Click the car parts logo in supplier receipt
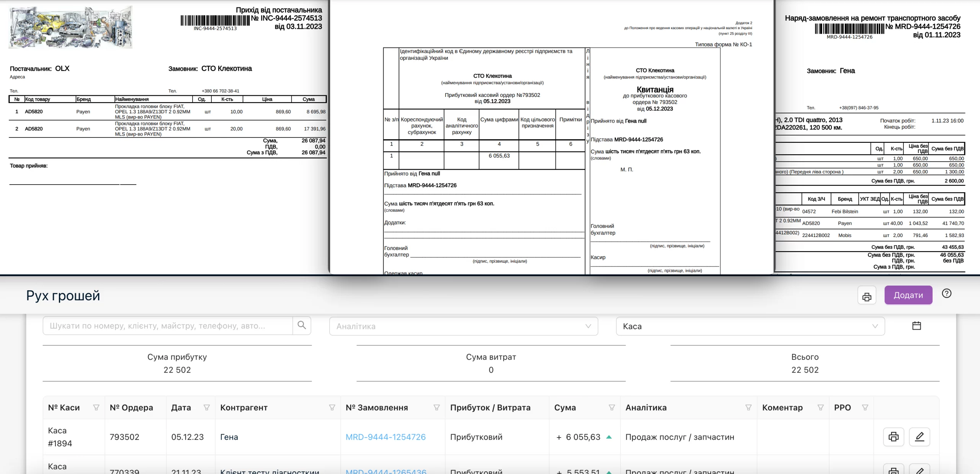980x474 pixels. pos(70,27)
